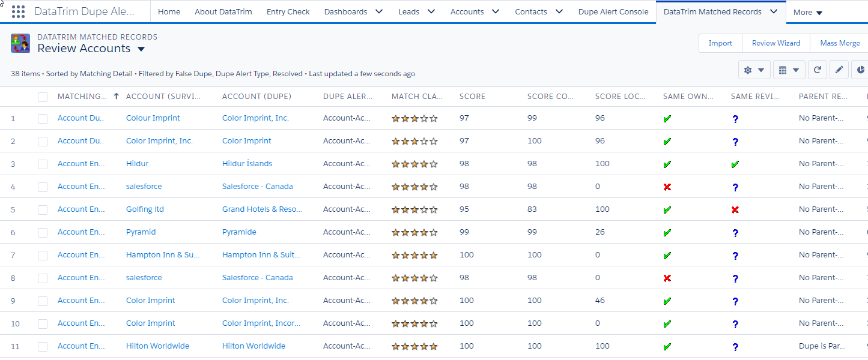Viewport: 868px width, 360px height.
Task: Click Same Owner green check in Hildur row
Action: [667, 164]
